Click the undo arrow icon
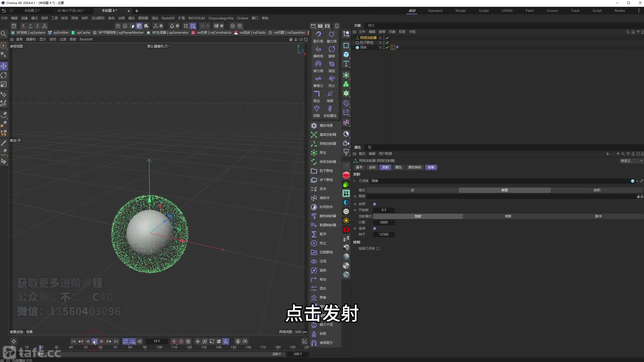This screenshot has width=644, height=362. 4,11
